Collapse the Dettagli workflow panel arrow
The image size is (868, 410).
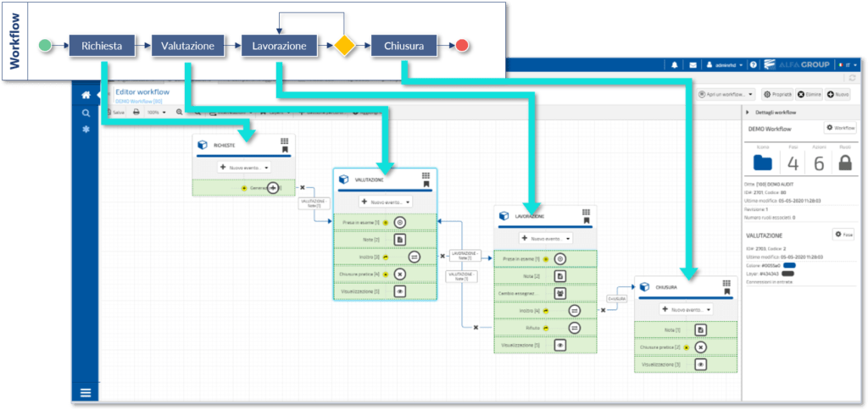748,113
